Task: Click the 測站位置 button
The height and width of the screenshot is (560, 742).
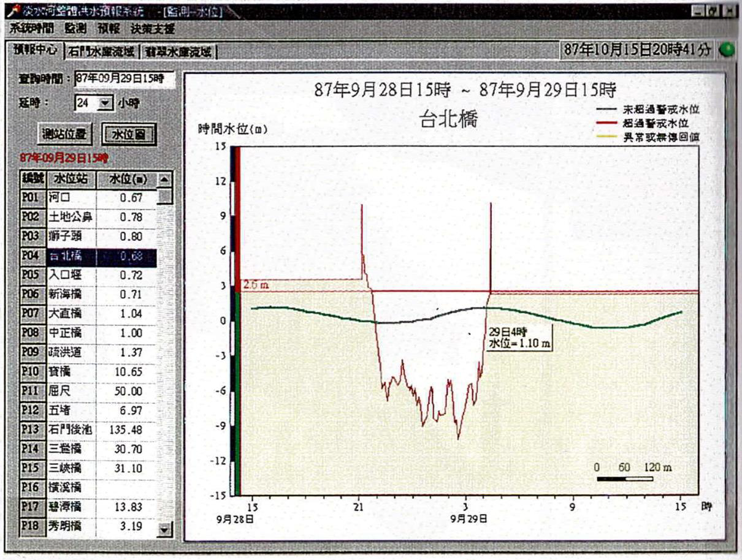Action: coord(65,133)
